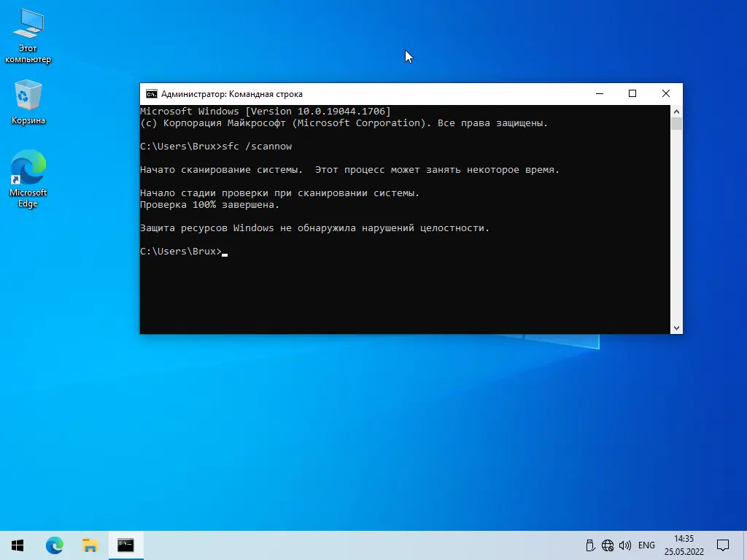The width and height of the screenshot is (747, 560).
Task: Click the 'Начало стадии проверки' line
Action: (x=279, y=192)
